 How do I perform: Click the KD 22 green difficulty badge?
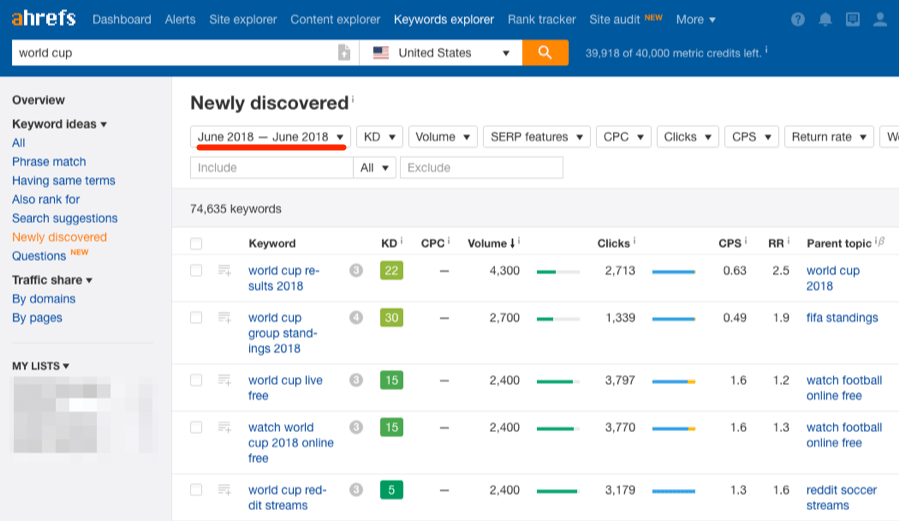[391, 271]
